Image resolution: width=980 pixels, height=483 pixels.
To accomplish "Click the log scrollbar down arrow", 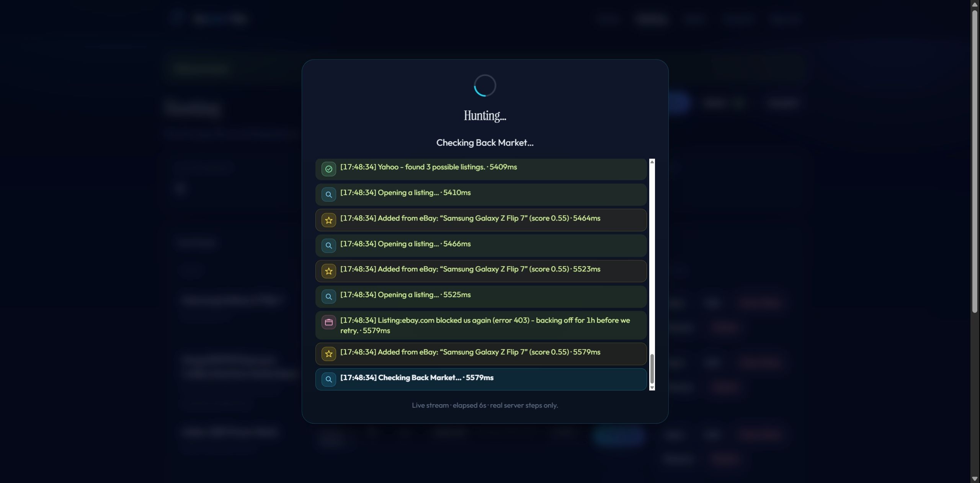I will [x=652, y=388].
